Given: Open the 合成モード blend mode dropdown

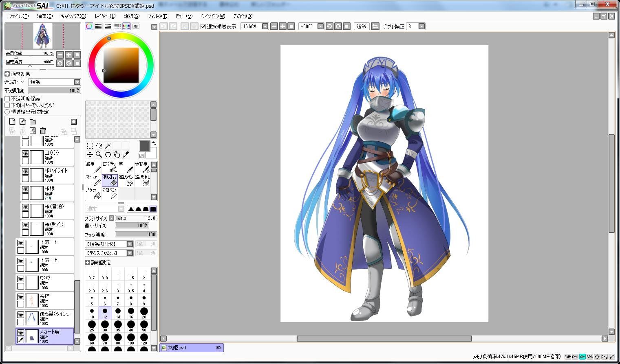Looking at the screenshot, I should coord(55,82).
